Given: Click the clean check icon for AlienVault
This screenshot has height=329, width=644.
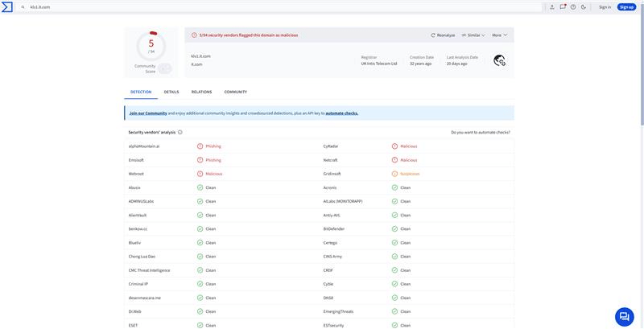Looking at the screenshot, I should (x=200, y=215).
